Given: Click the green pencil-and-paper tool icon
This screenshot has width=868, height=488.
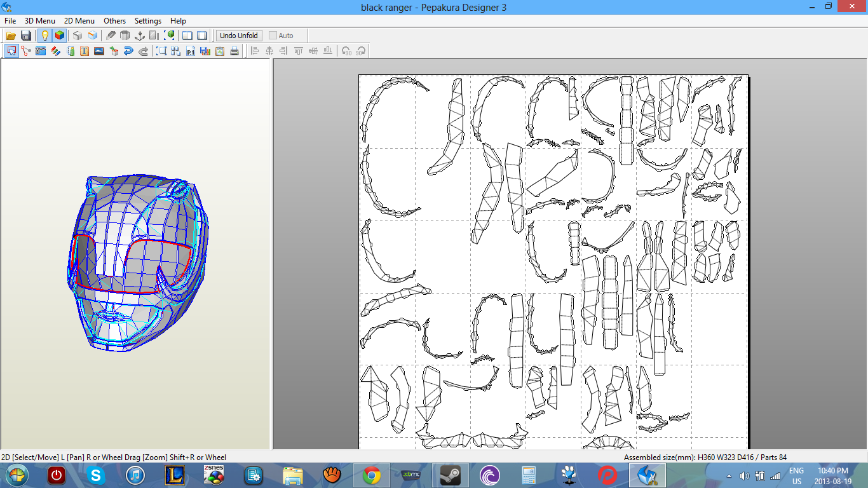Looking at the screenshot, I should [70, 51].
